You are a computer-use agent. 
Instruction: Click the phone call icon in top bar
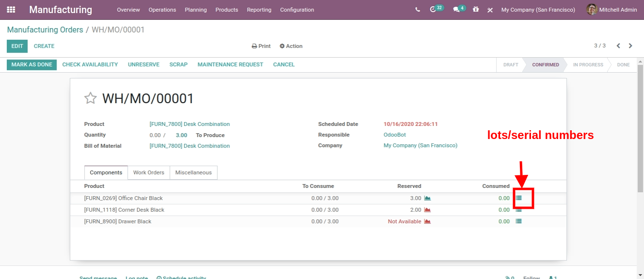(418, 10)
